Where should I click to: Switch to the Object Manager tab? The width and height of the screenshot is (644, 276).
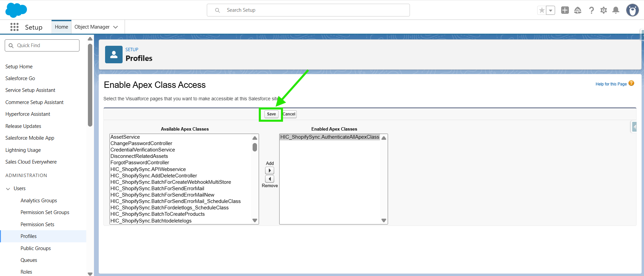coord(92,27)
